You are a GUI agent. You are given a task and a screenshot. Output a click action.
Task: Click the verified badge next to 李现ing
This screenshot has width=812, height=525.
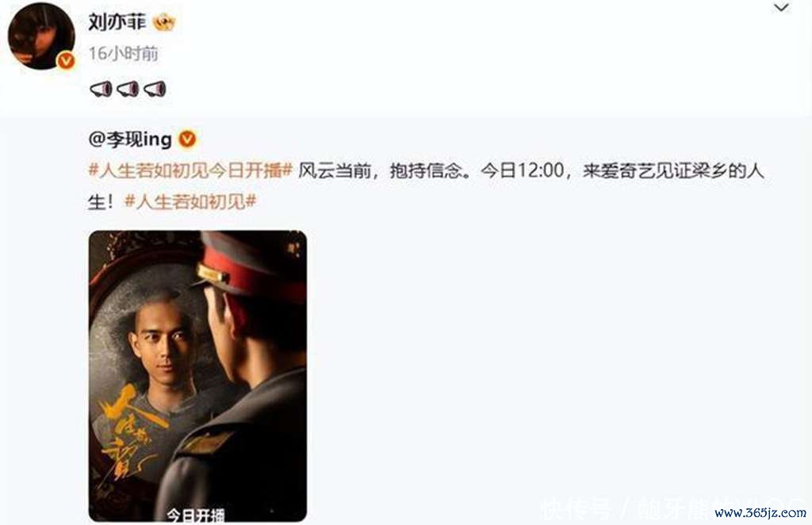[187, 140]
